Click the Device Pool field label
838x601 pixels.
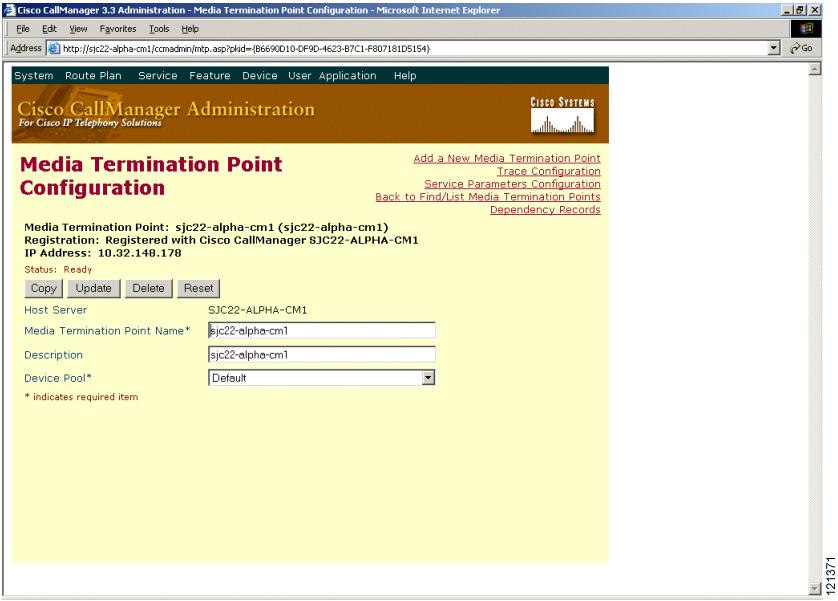pos(58,378)
